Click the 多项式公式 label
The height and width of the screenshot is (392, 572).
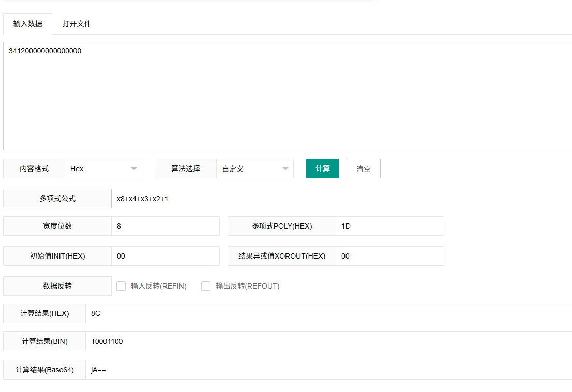pyautogui.click(x=57, y=199)
